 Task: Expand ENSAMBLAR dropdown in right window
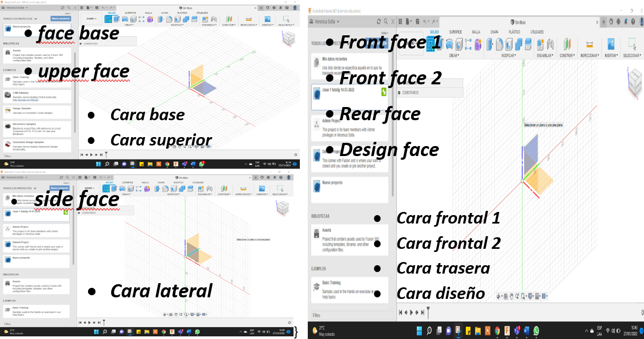pos(545,55)
